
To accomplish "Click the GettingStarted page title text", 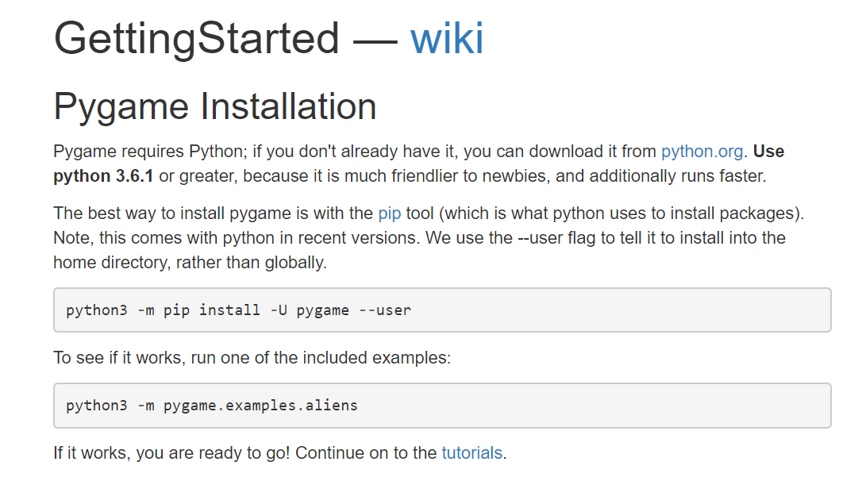I will [x=196, y=38].
